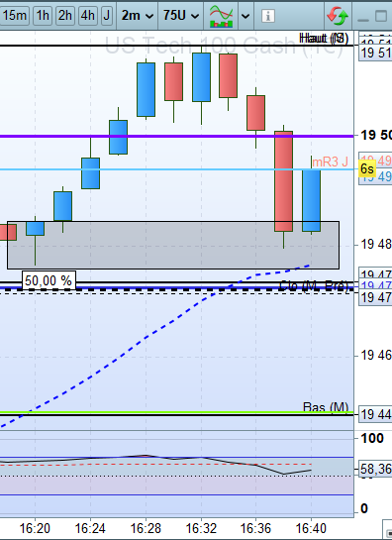Select the 15m timeframe button
The width and height of the screenshot is (392, 540).
14,16
